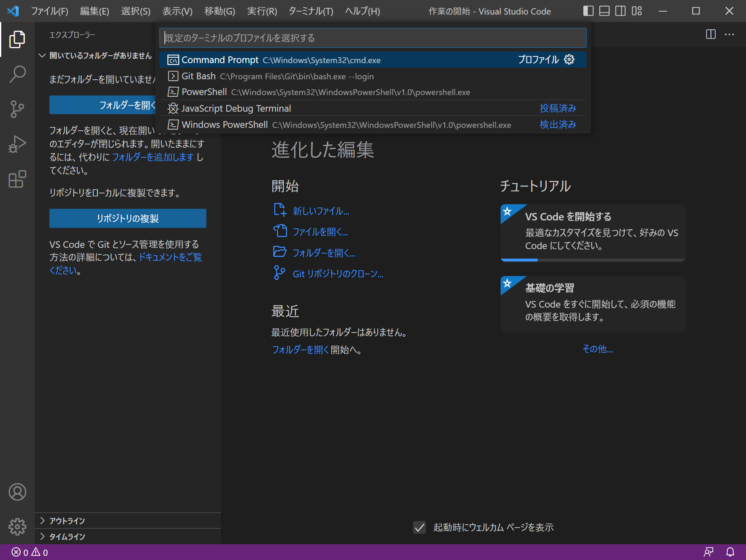
Task: Open the 基礎の学習 tutorial card
Action: click(592, 304)
